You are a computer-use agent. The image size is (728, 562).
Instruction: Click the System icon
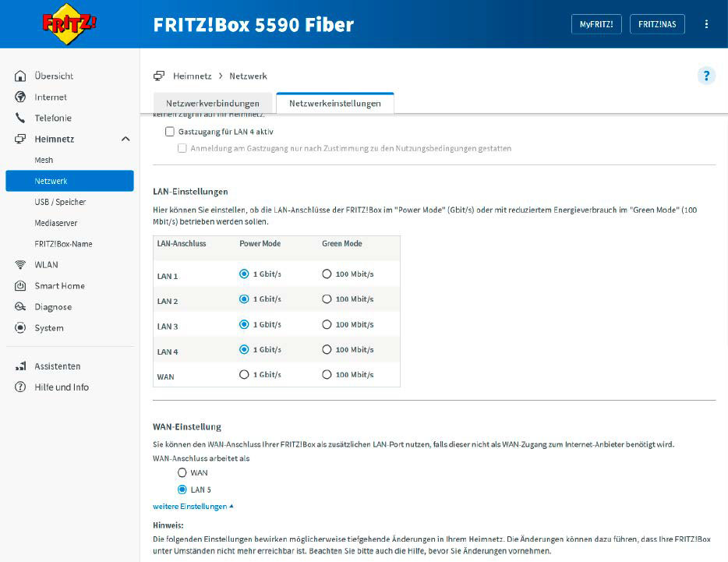click(20, 327)
